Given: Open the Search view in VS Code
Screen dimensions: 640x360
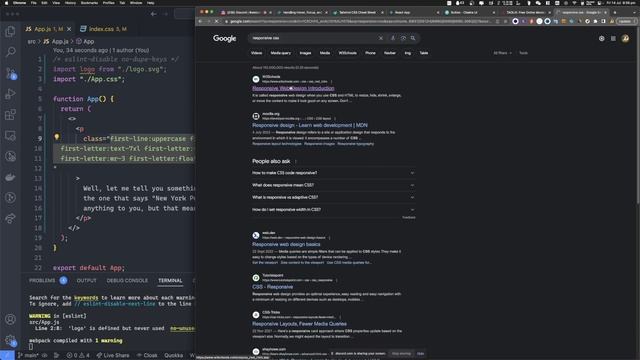Looking at the screenshot, I should coord(11,52).
